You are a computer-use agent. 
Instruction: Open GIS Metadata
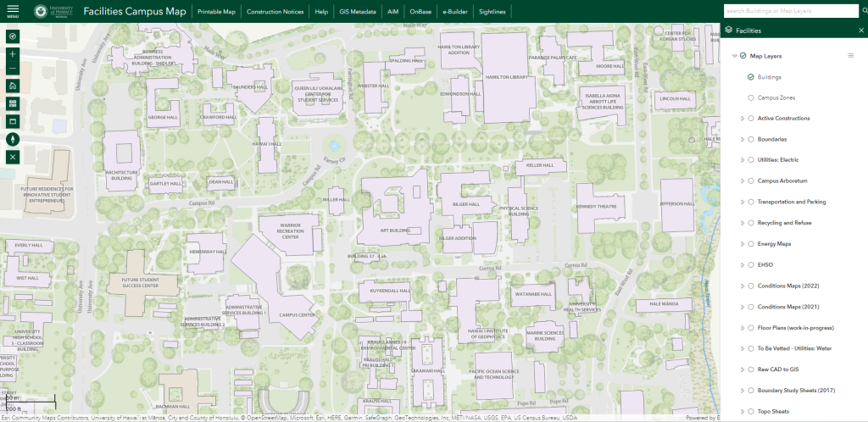(358, 12)
